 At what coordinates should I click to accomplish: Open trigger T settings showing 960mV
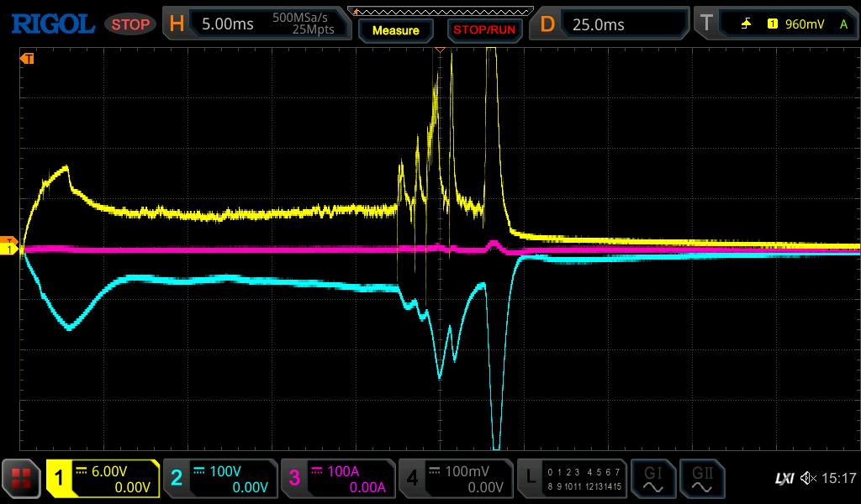775,24
